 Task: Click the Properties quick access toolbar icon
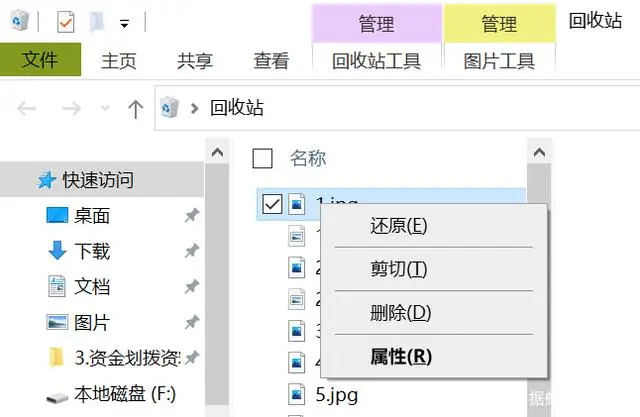click(64, 20)
